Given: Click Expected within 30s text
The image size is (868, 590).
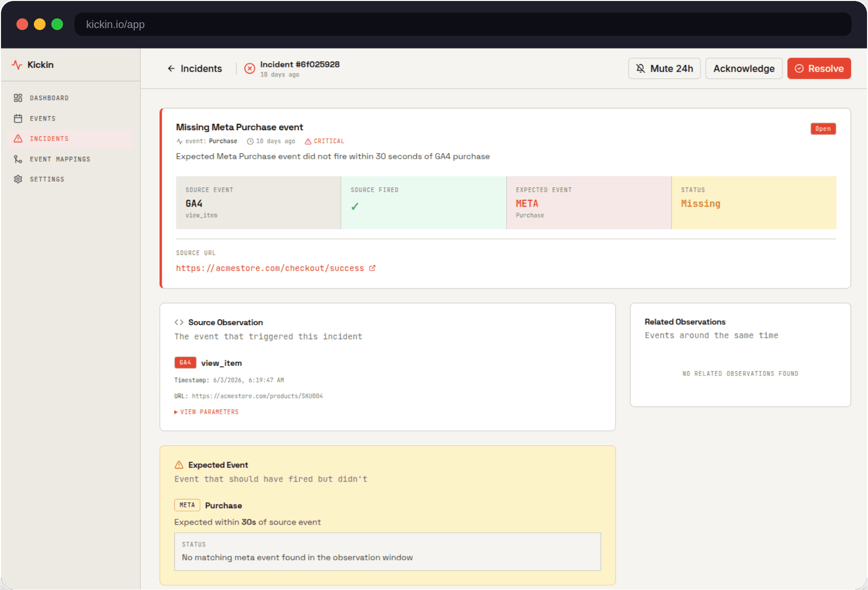Looking at the screenshot, I should (x=248, y=522).
